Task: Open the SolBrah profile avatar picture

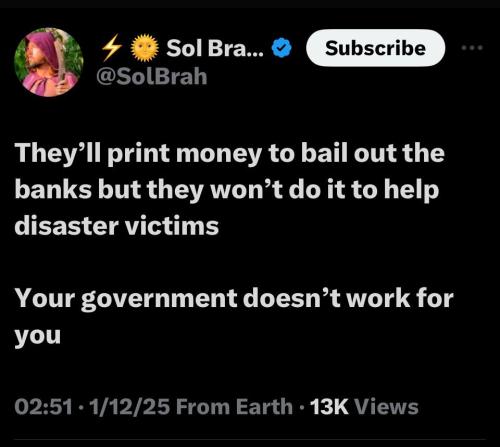Action: click(49, 62)
